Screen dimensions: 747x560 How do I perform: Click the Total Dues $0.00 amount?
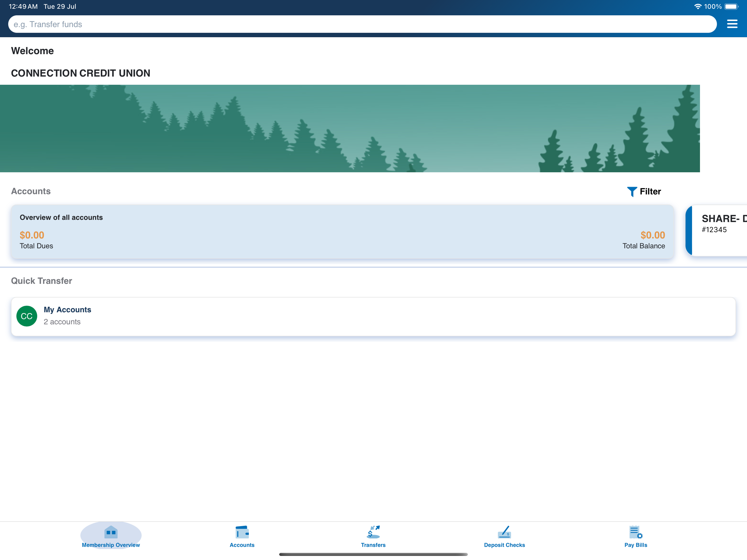click(x=32, y=235)
